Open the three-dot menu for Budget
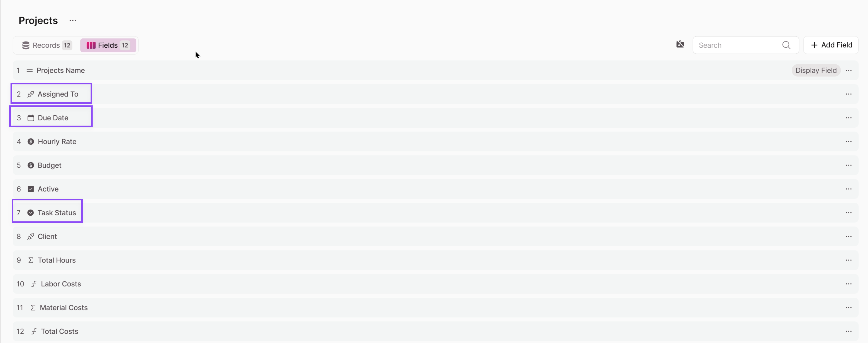868x343 pixels. [x=849, y=165]
